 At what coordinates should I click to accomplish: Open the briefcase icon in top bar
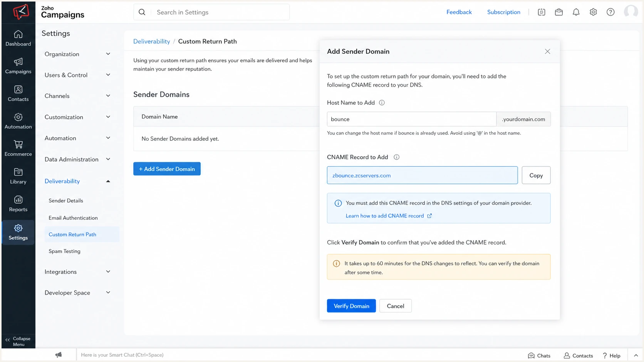(559, 12)
